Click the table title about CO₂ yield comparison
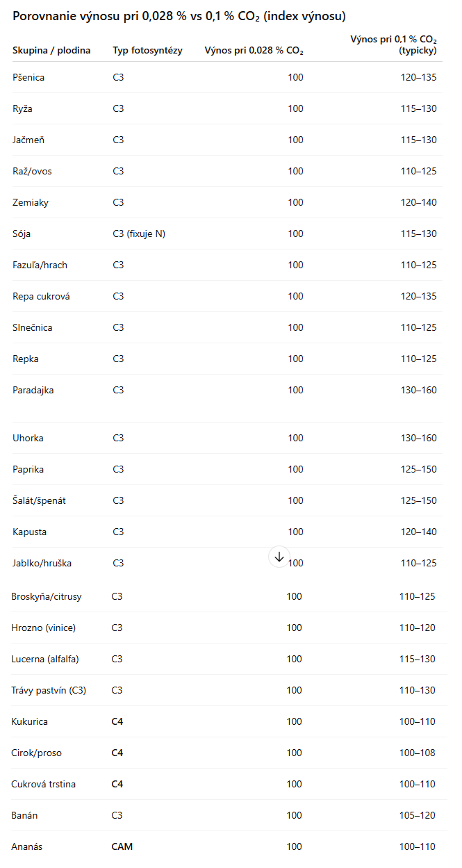This screenshot has height=868, width=462. pyautogui.click(x=179, y=16)
